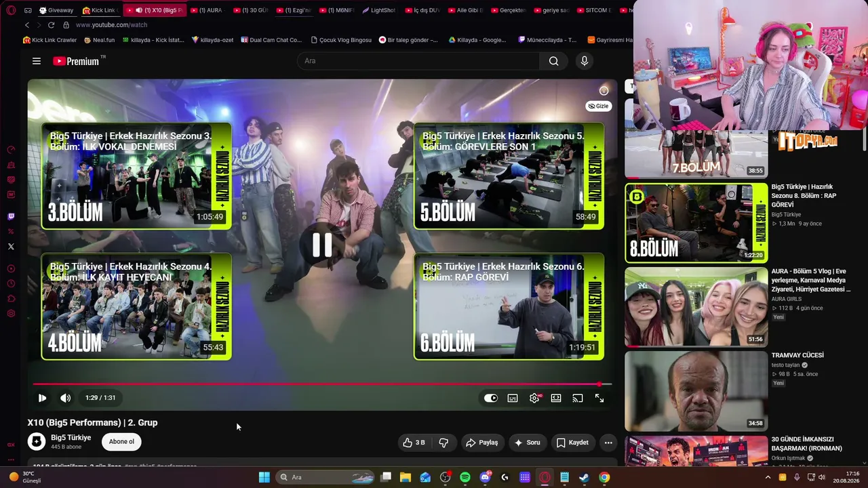Open the 8.BÖLÜM Rap Görevi sidebar thumbnail

coord(696,222)
